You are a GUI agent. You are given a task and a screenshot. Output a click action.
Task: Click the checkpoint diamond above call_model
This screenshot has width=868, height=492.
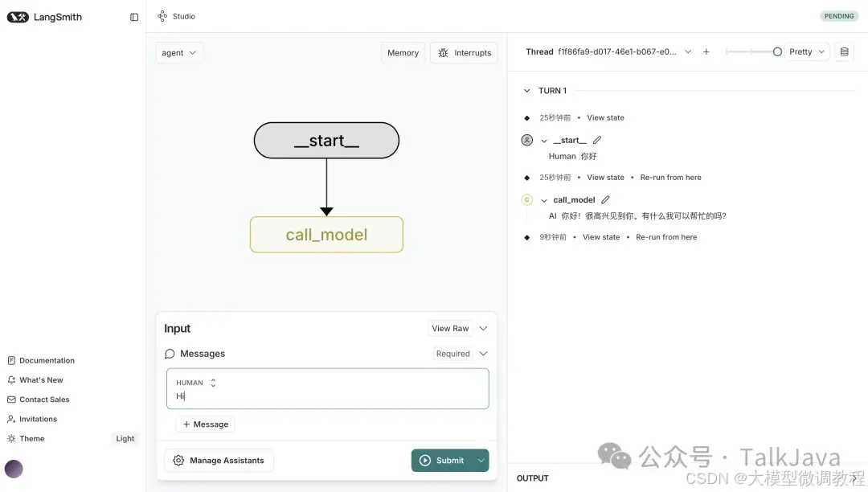pos(527,178)
